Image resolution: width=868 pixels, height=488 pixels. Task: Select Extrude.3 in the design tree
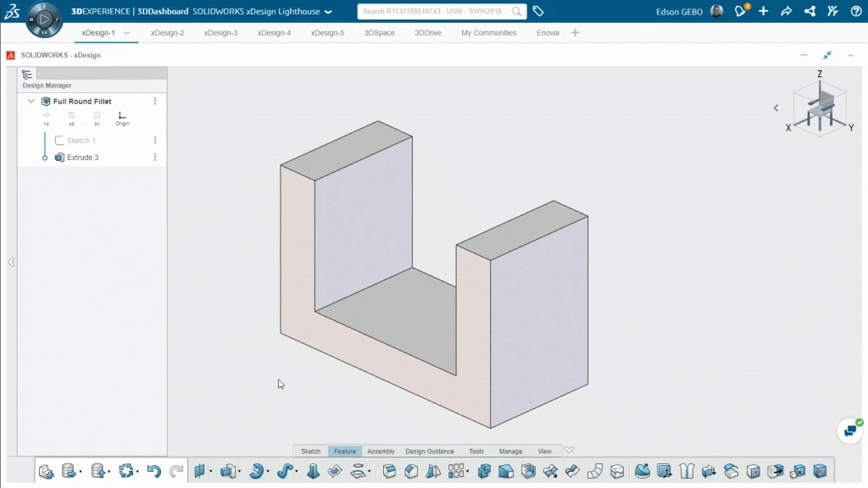pyautogui.click(x=82, y=157)
